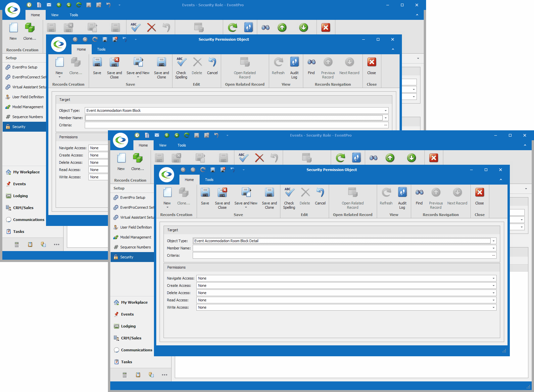534x392 pixels.
Task: Click Find binoculars in front permission window
Action: coord(419,196)
